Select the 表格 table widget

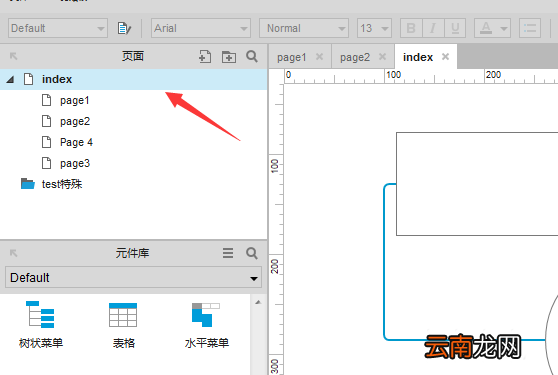pyautogui.click(x=123, y=325)
